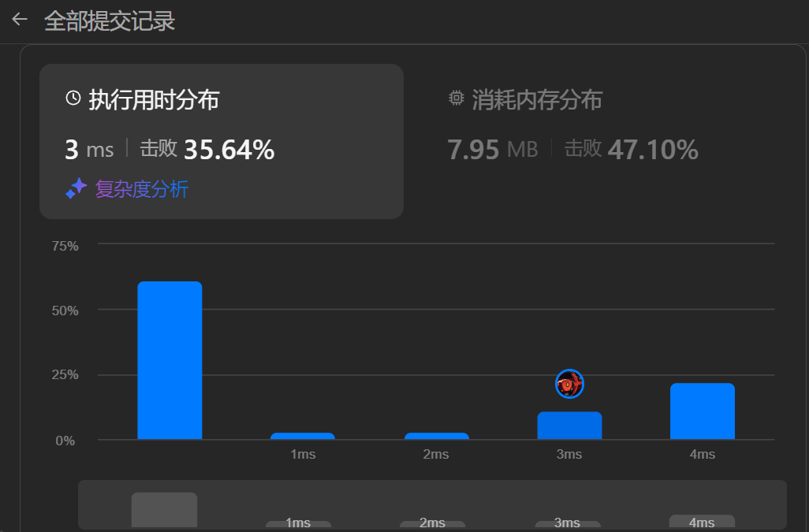Click the clock icon beside 执行用时分布
This screenshot has width=809, height=532.
click(73, 98)
